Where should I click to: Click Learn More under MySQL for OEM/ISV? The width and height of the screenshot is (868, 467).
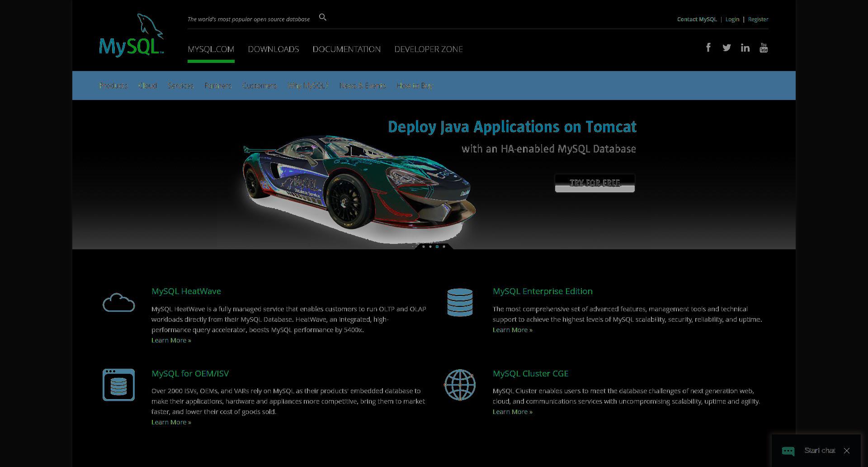tap(171, 422)
